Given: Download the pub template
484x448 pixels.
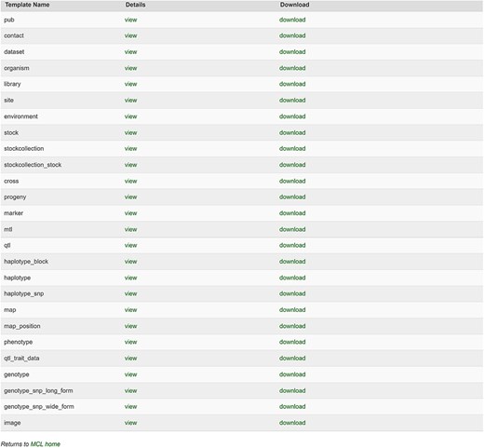Looking at the screenshot, I should tap(292, 20).
